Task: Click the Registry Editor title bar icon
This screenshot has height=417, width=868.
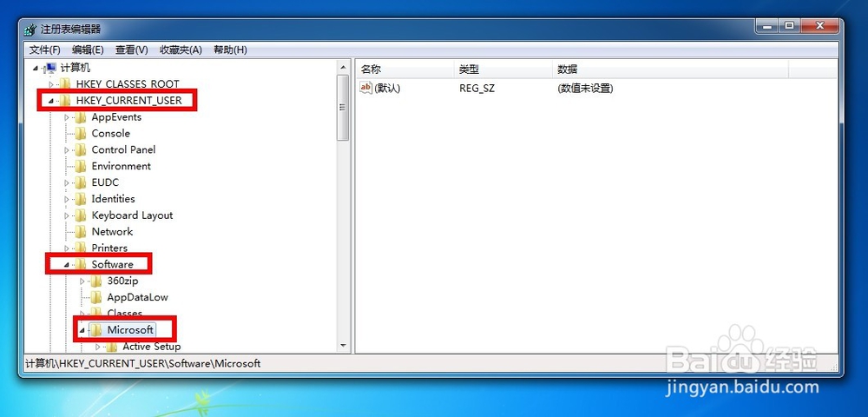Action: [x=30, y=30]
